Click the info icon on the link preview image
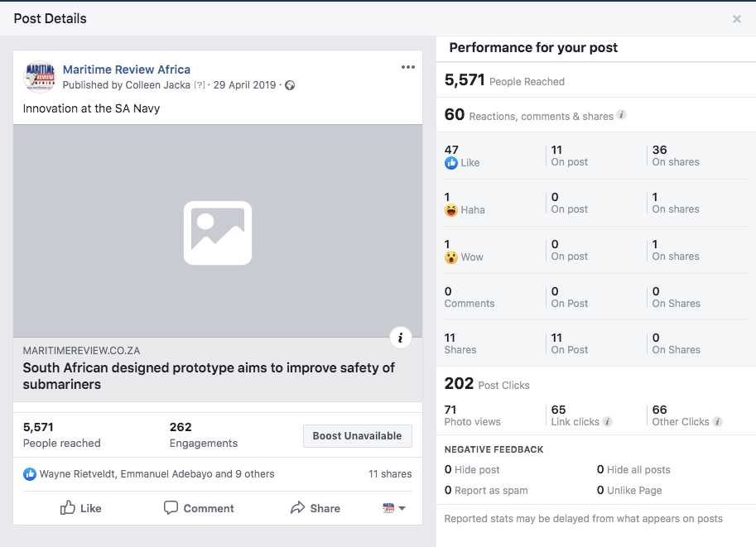This screenshot has width=756, height=547. pos(400,337)
